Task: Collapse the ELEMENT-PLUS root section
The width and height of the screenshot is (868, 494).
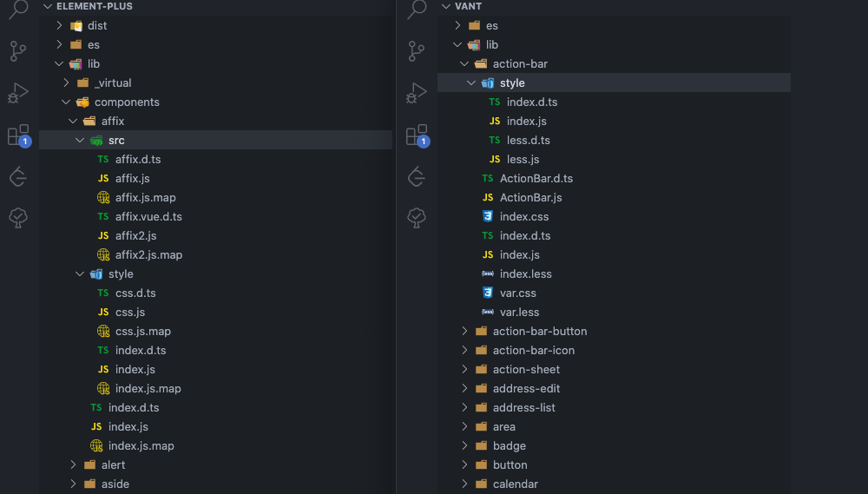Action: pyautogui.click(x=48, y=6)
